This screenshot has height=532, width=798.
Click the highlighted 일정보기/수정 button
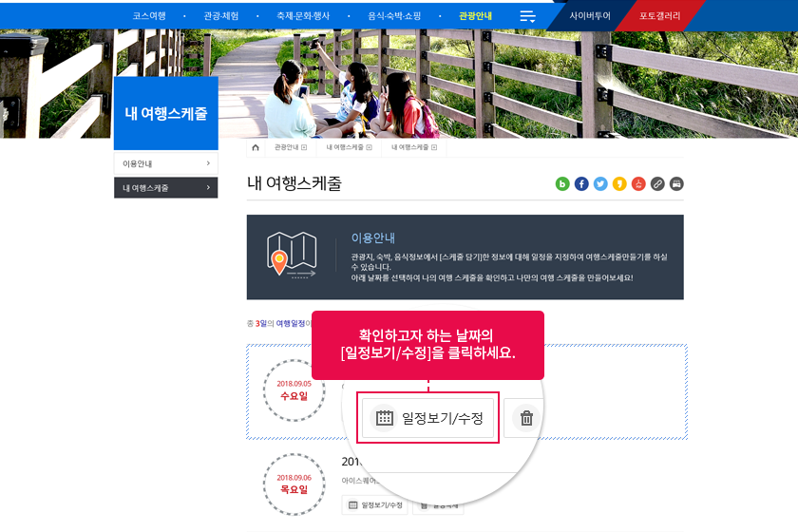[x=428, y=418]
